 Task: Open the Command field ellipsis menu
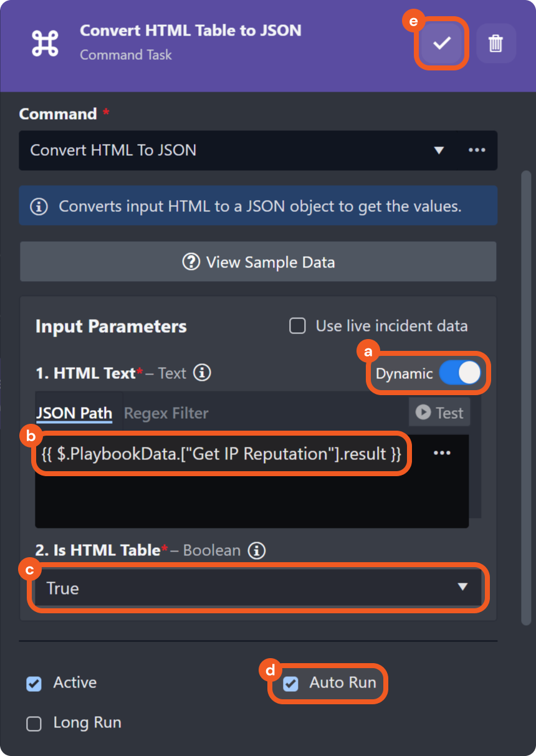[x=477, y=150]
